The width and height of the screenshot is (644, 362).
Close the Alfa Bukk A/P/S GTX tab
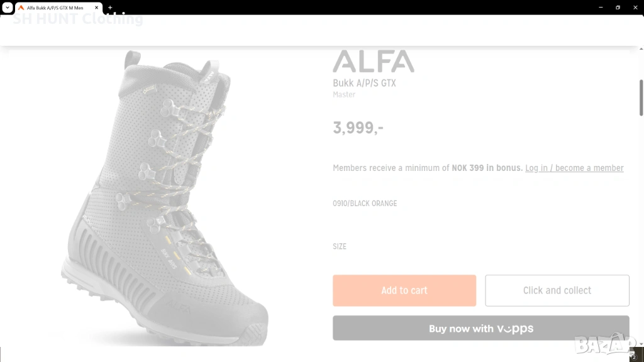pos(96,8)
